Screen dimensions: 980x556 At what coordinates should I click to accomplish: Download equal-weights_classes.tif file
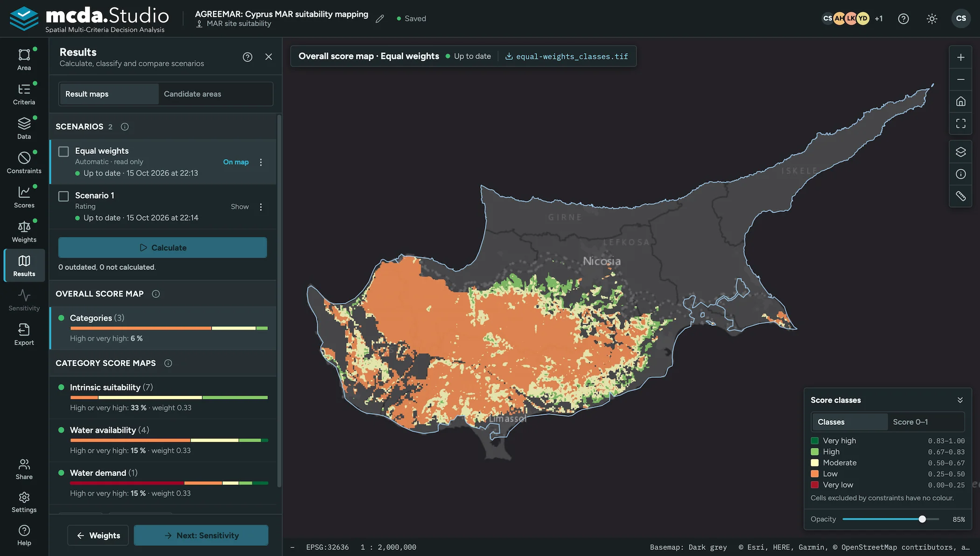click(x=567, y=56)
